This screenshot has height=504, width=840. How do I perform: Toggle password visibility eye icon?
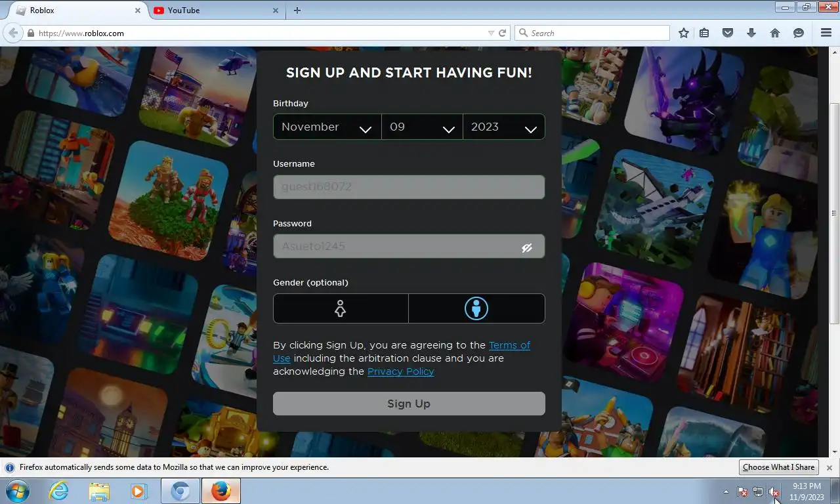[526, 247]
